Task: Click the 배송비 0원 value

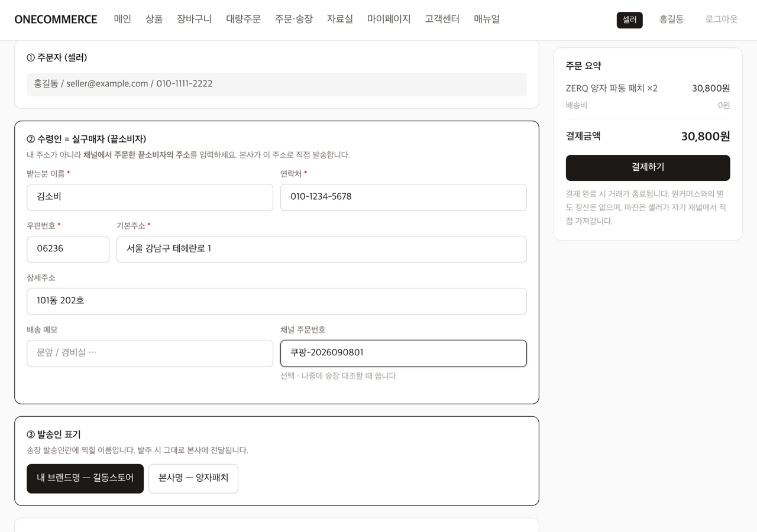Action: (724, 105)
